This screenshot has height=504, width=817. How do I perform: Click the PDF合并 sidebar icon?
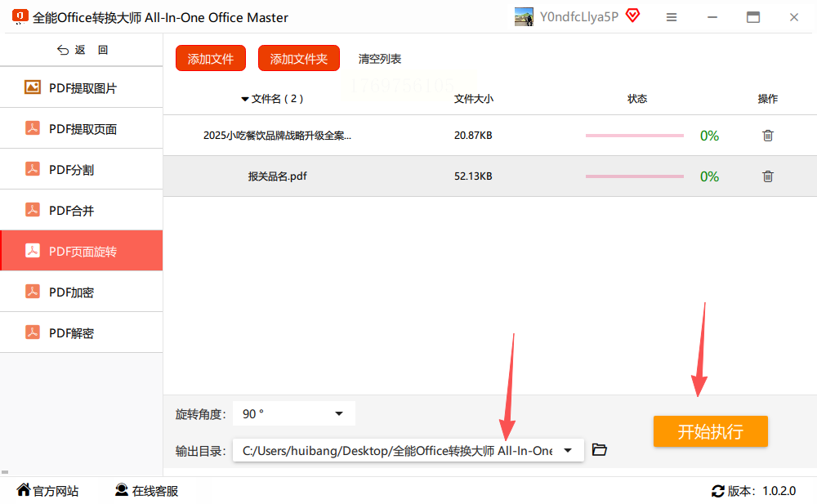pos(33,209)
